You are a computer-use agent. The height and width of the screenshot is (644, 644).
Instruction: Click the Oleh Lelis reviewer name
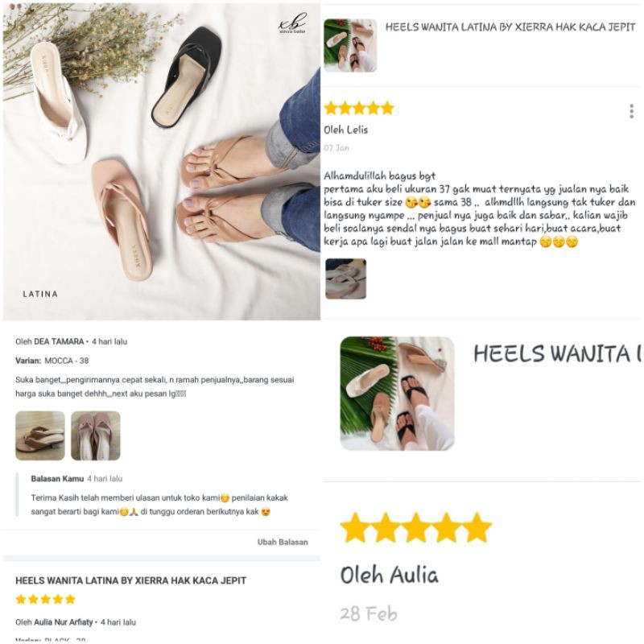click(x=345, y=130)
